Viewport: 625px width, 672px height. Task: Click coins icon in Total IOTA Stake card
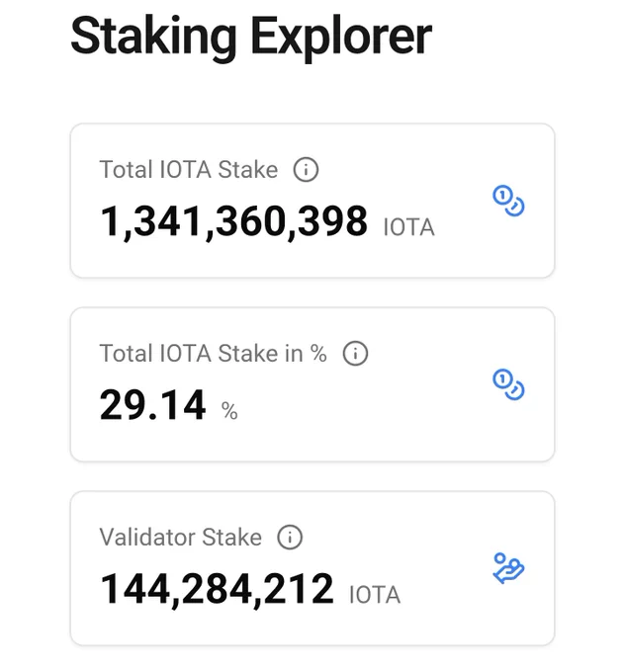[x=508, y=201]
